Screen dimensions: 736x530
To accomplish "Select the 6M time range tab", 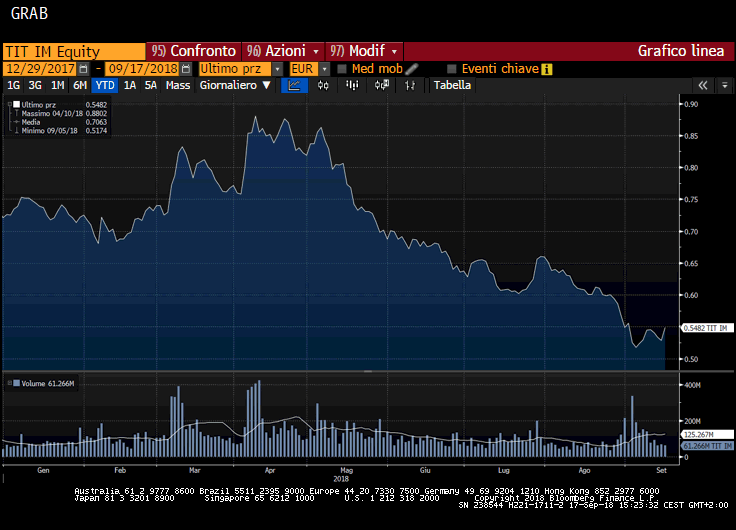I will 80,85.
